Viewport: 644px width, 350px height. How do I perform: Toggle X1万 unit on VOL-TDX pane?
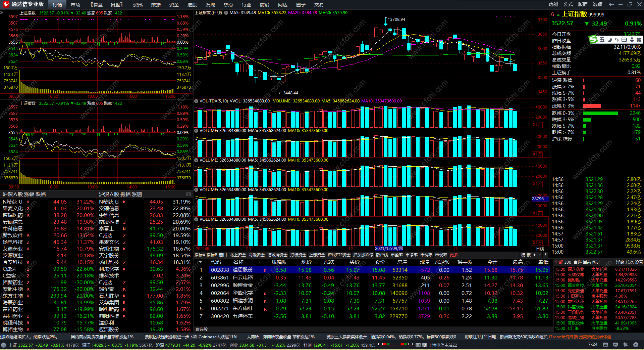point(537,125)
